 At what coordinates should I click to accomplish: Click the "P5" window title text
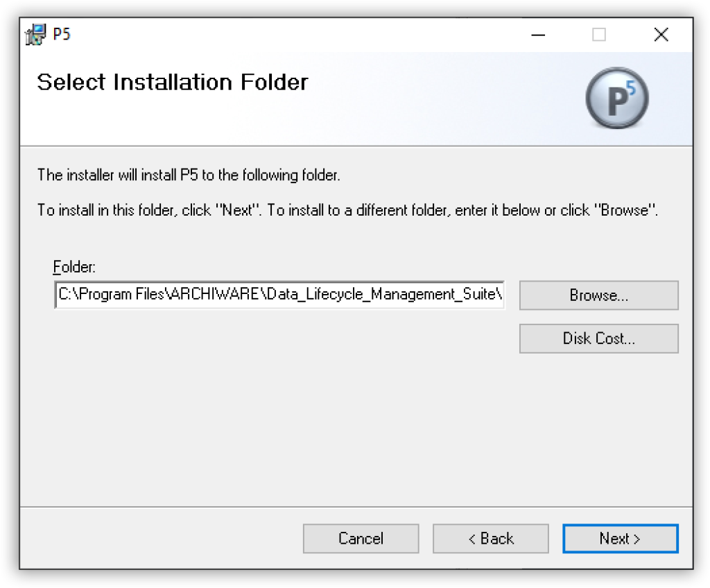coord(62,35)
